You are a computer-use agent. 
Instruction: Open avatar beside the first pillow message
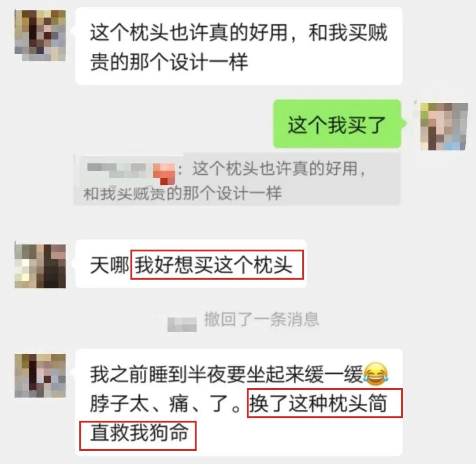tap(40, 36)
